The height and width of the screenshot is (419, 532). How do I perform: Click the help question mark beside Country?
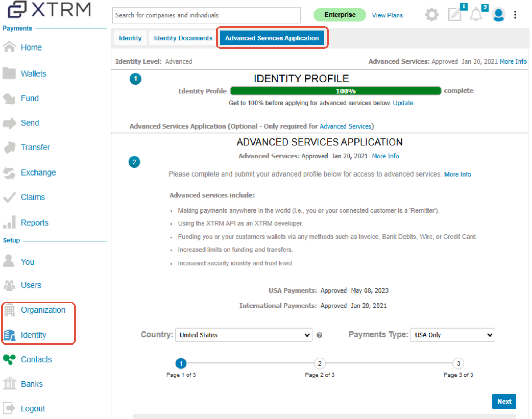click(320, 335)
